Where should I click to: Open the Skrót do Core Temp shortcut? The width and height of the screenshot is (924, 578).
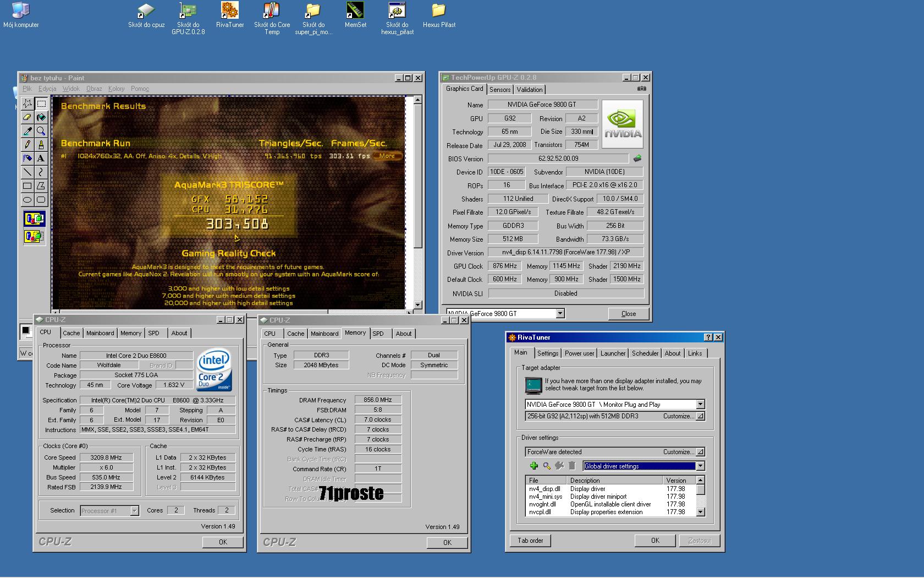click(272, 18)
